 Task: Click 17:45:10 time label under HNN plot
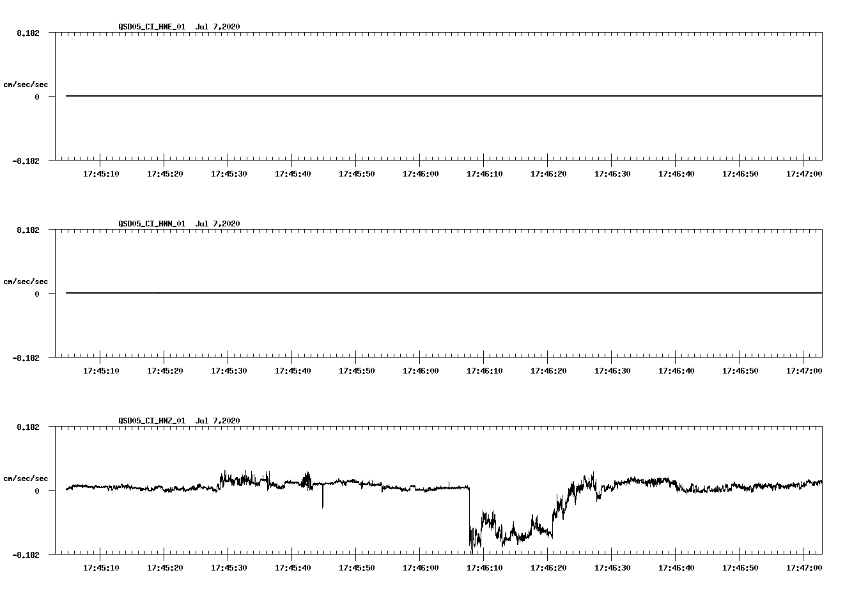point(101,371)
